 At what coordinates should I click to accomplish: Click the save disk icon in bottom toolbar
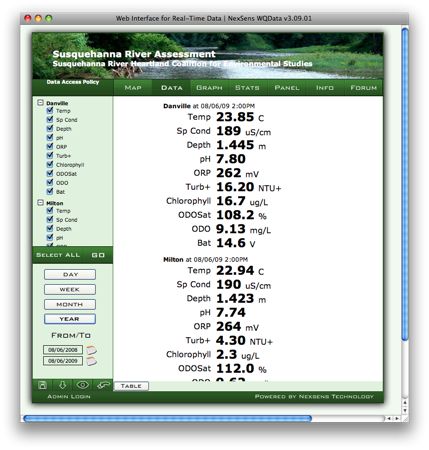click(42, 385)
